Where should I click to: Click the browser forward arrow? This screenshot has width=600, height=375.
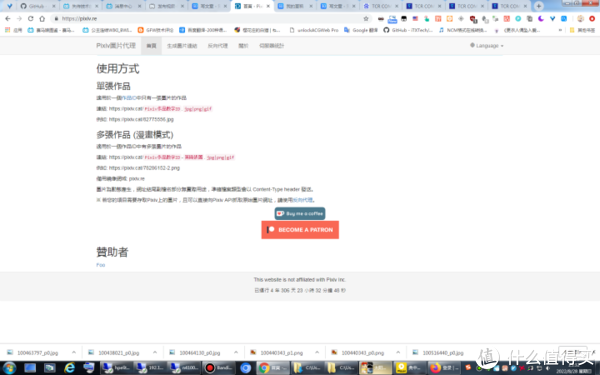[x=19, y=18]
